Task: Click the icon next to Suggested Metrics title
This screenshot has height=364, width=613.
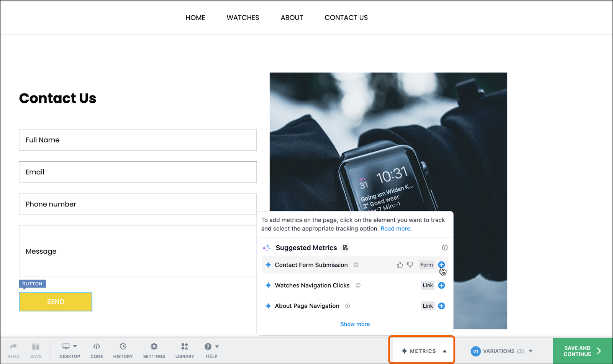Action: point(345,248)
